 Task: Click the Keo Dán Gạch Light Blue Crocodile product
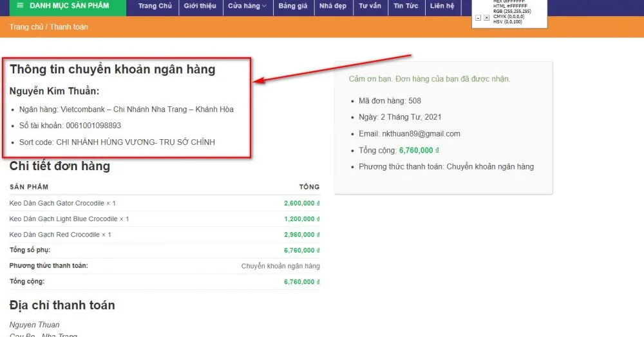(63, 219)
